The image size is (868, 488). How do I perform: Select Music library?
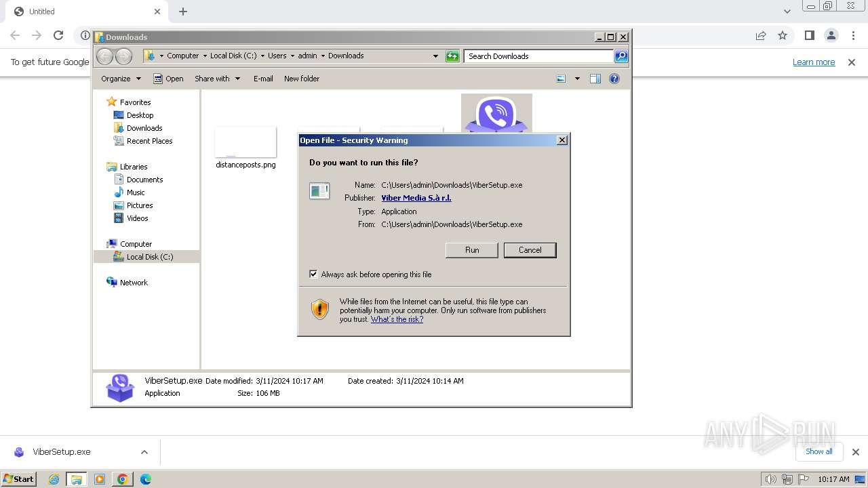tap(136, 192)
